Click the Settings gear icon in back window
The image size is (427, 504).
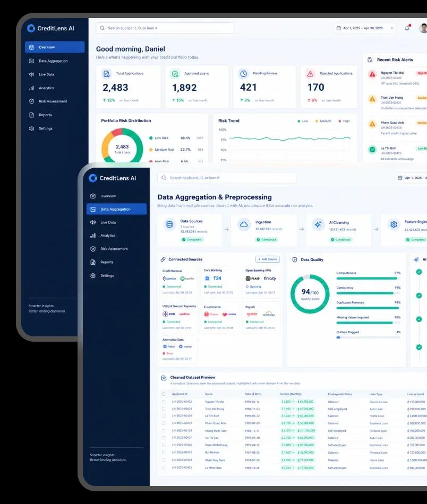[x=31, y=128]
